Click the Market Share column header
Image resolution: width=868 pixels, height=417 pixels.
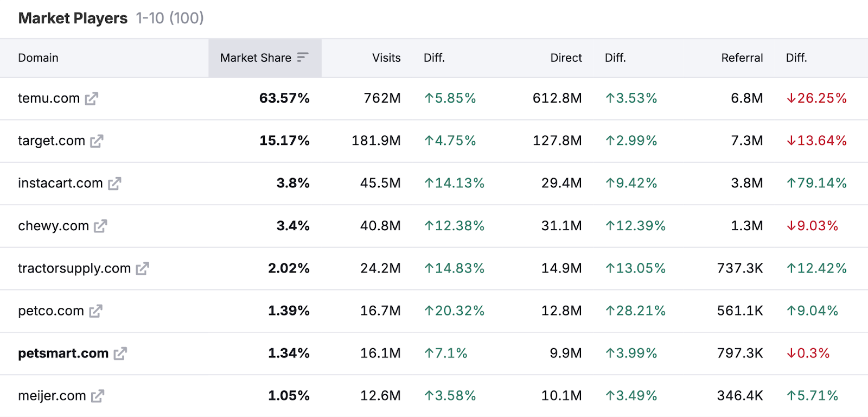click(x=256, y=58)
